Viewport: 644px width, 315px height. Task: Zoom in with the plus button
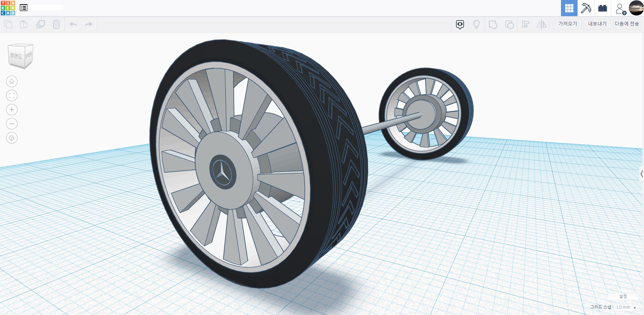coord(12,110)
